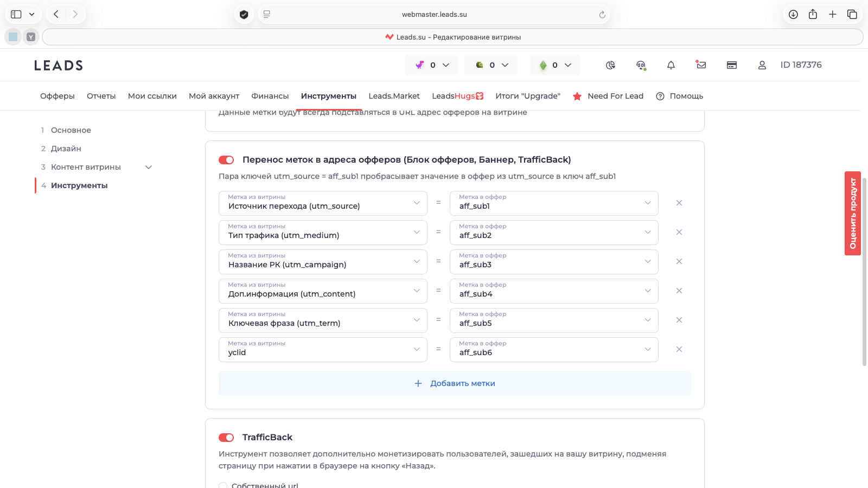The width and height of the screenshot is (868, 488).
Task: Toggle the Safari sidebar
Action: click(16, 15)
